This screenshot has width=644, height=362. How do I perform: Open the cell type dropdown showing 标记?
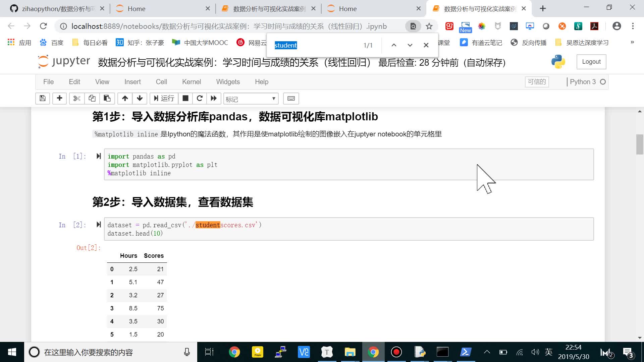[251, 99]
